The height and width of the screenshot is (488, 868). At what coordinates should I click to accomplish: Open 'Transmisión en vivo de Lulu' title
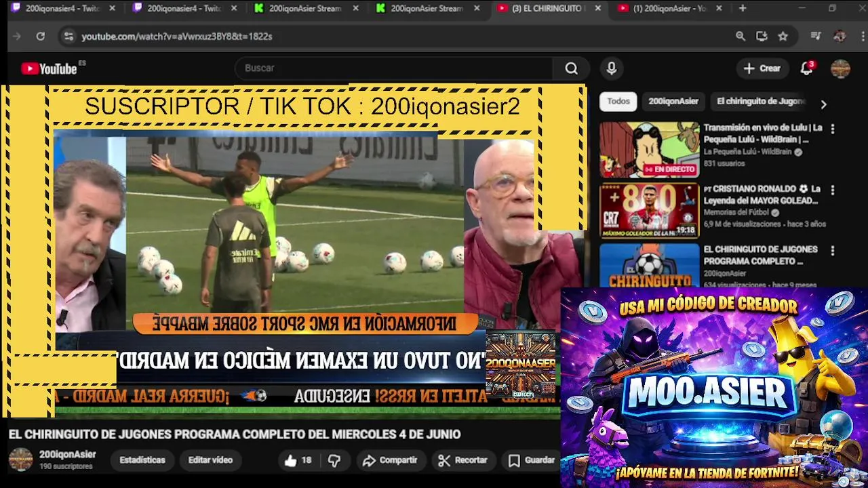pos(763,134)
